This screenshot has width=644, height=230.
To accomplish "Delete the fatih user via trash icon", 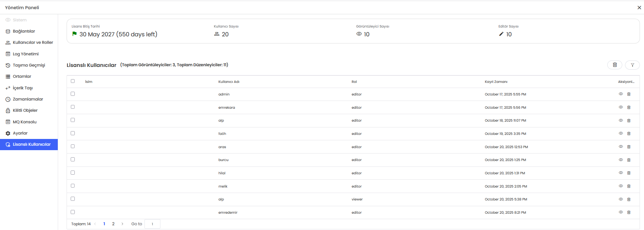I will [629, 134].
